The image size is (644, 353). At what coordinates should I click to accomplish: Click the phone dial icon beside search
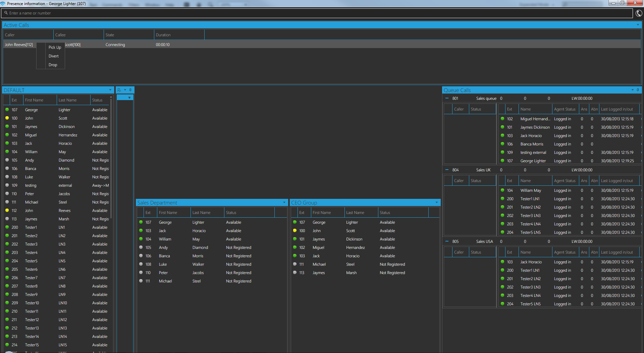(639, 13)
